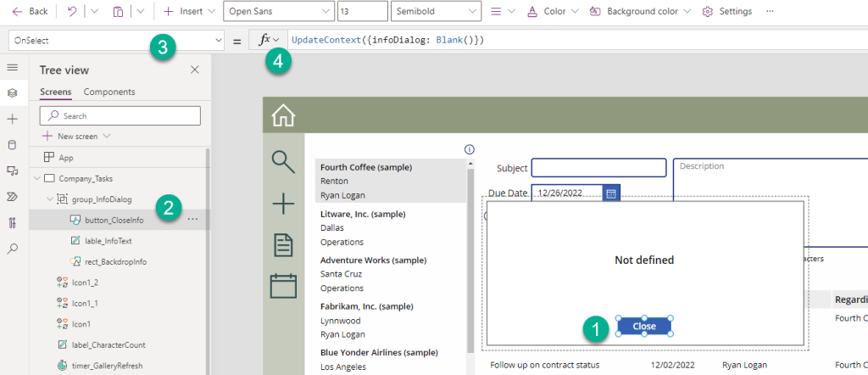Select group_InfoDialog in the tree

click(102, 199)
